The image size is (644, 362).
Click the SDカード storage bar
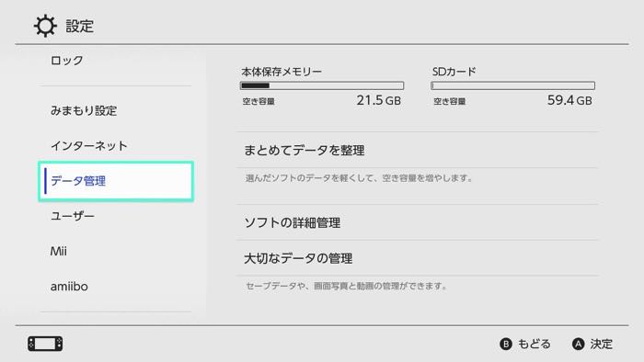pos(513,85)
